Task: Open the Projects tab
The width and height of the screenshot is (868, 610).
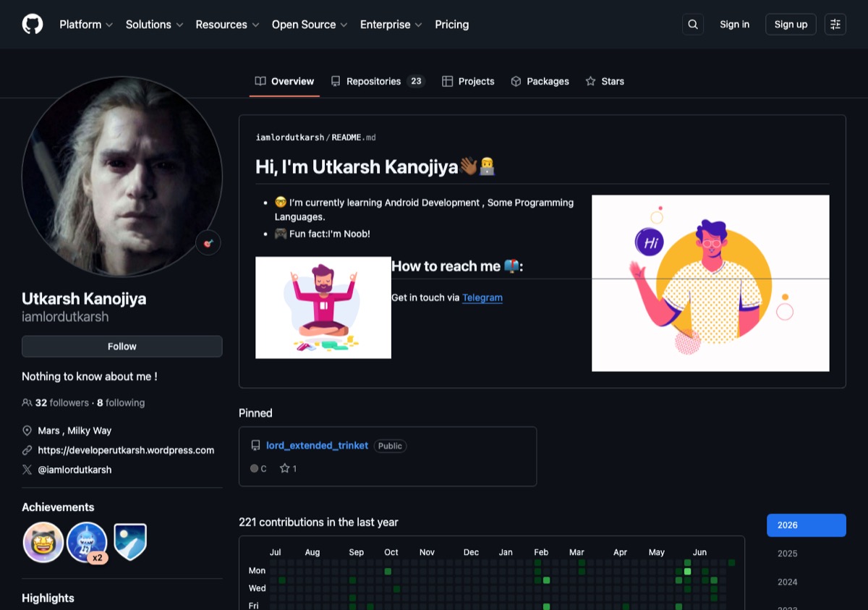Action: tap(468, 81)
